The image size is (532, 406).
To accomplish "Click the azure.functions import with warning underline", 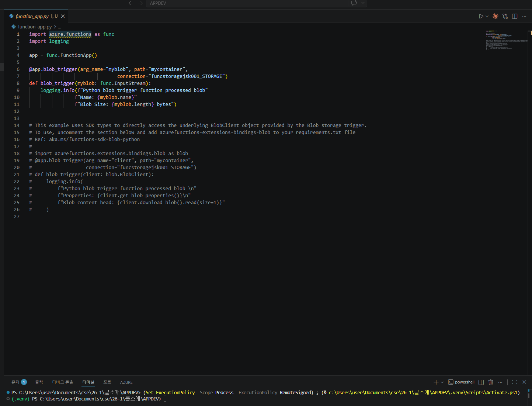I will [70, 34].
